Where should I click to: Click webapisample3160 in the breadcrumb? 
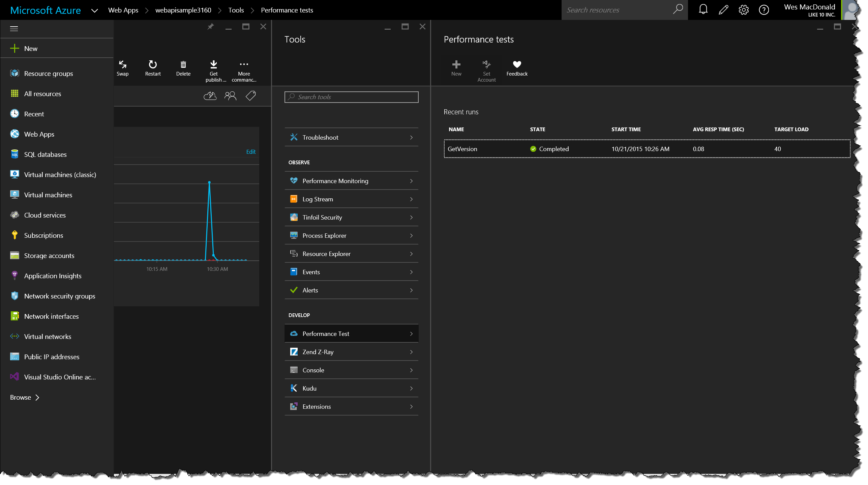183,10
